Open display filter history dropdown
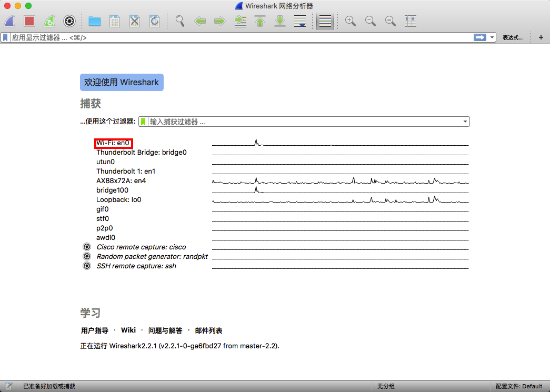The width and height of the screenshot is (550, 392). tap(492, 37)
